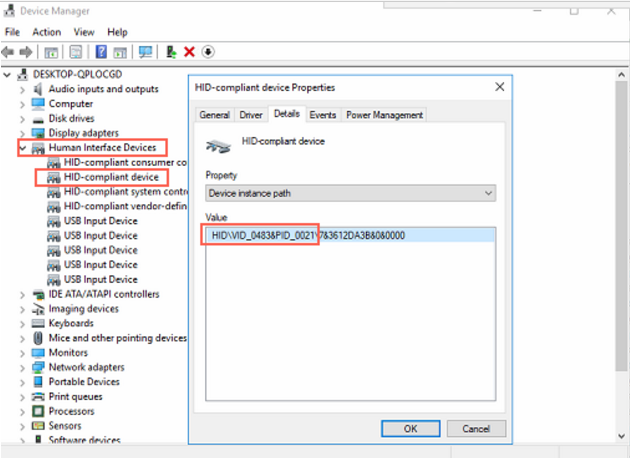Collapse the Human Interface Devices node
The height and width of the screenshot is (458, 630).
coord(22,148)
